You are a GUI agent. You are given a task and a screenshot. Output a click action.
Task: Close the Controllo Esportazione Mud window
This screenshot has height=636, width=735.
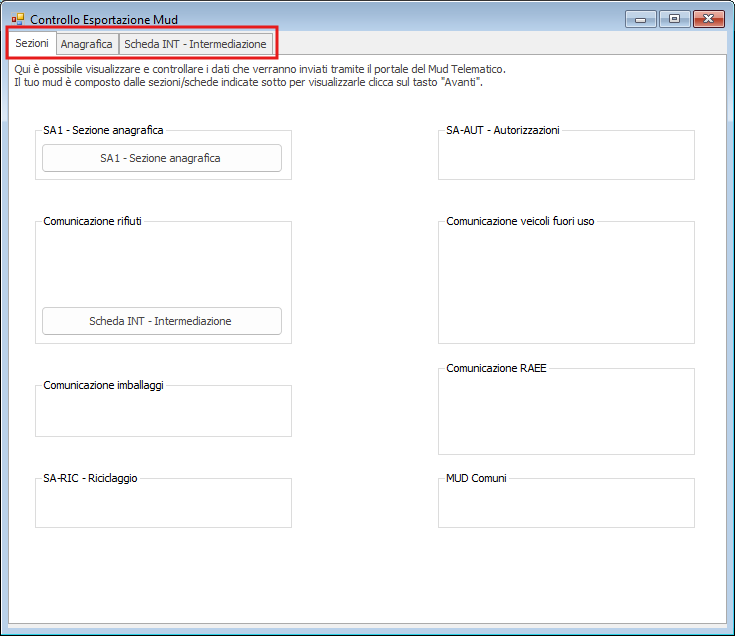pyautogui.click(x=709, y=18)
